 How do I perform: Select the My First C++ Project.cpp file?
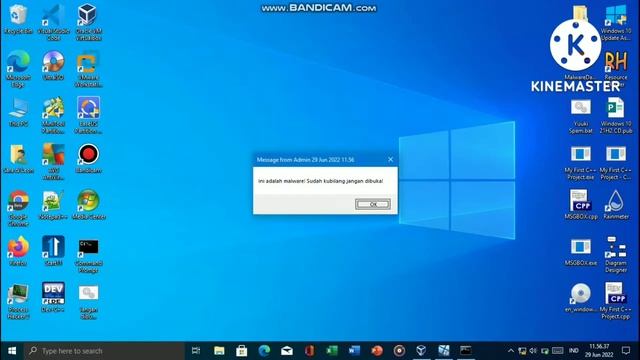pos(616,302)
